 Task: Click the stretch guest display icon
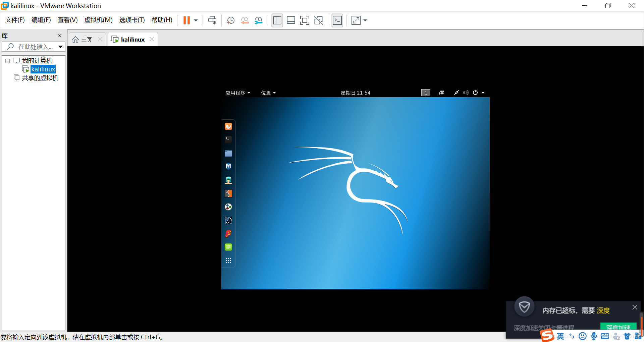coord(356,20)
